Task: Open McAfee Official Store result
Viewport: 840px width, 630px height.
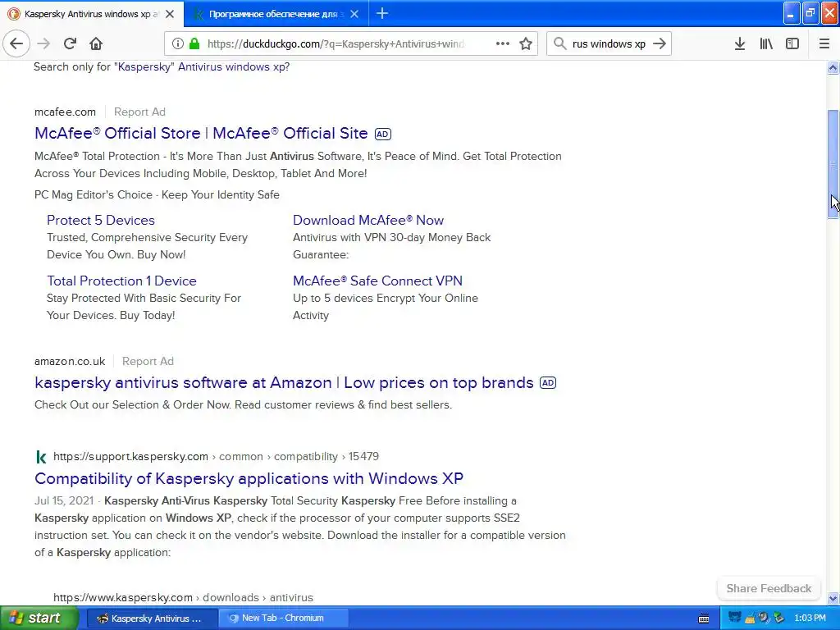Action: click(x=201, y=133)
